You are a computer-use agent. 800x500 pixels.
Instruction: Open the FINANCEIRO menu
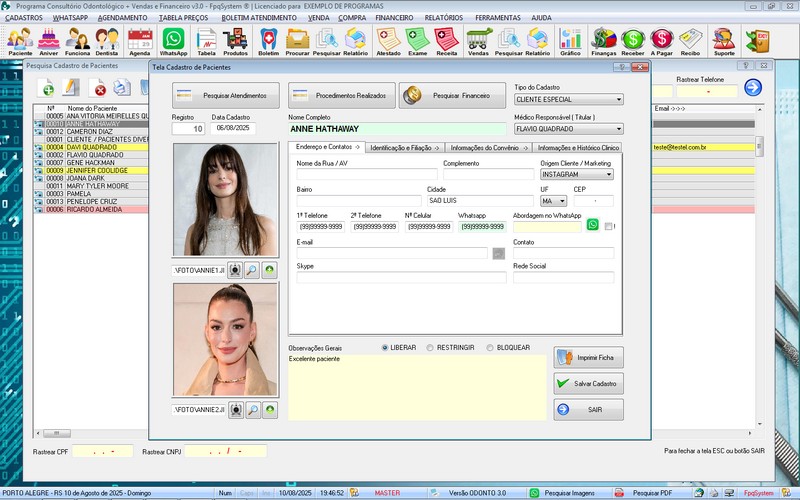393,17
